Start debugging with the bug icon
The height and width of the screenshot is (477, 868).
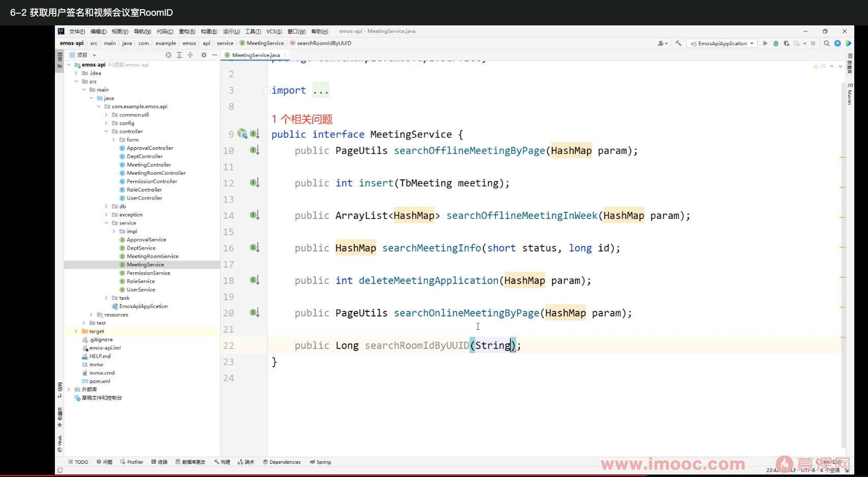coord(776,44)
